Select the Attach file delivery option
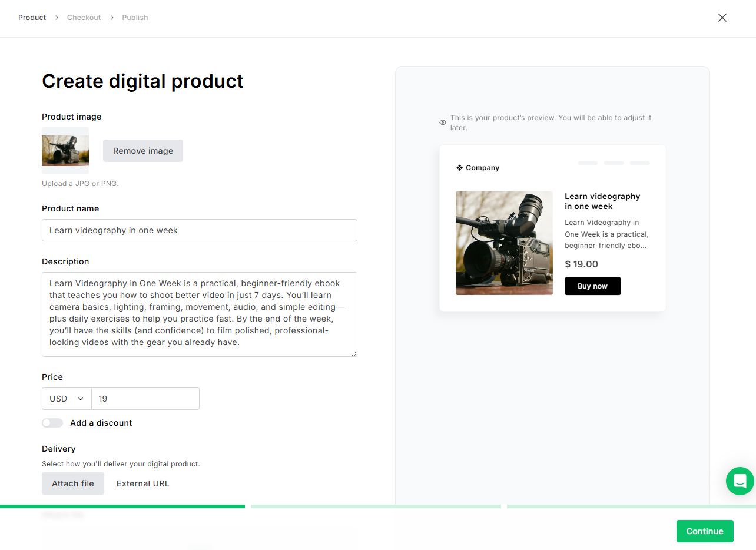This screenshot has width=756, height=550. [72, 483]
